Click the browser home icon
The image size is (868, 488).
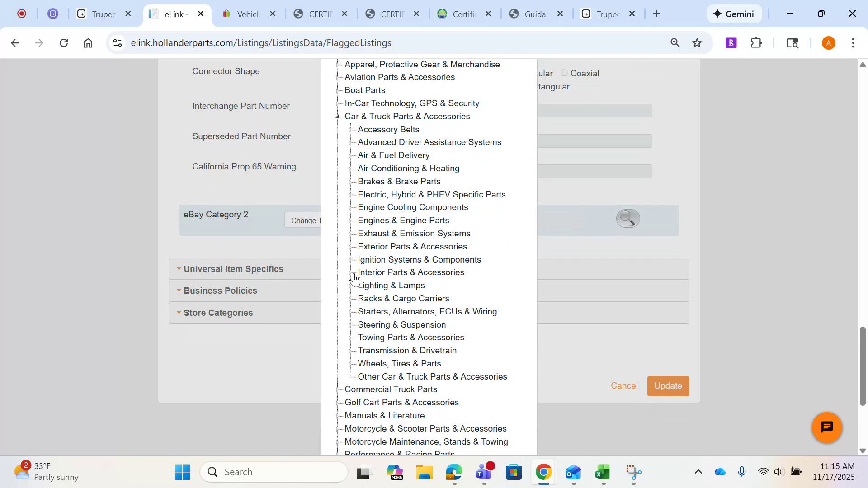[x=88, y=42]
